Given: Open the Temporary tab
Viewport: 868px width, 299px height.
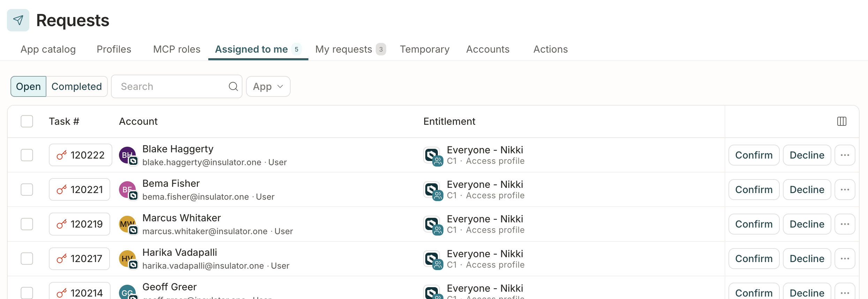Looking at the screenshot, I should tap(425, 49).
